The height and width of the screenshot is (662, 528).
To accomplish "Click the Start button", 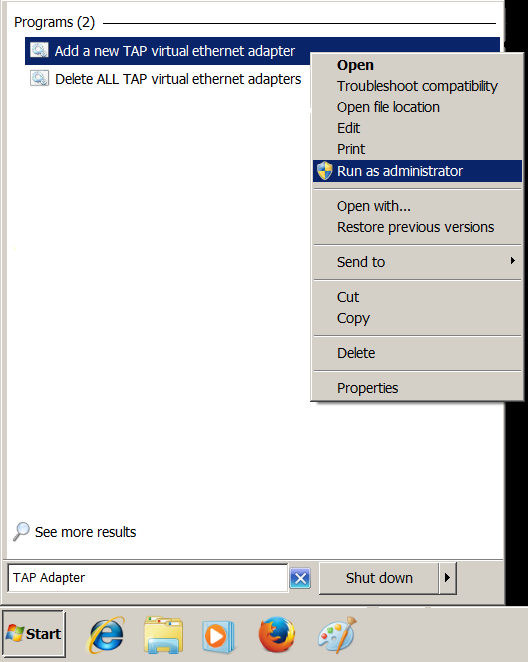I will (34, 634).
